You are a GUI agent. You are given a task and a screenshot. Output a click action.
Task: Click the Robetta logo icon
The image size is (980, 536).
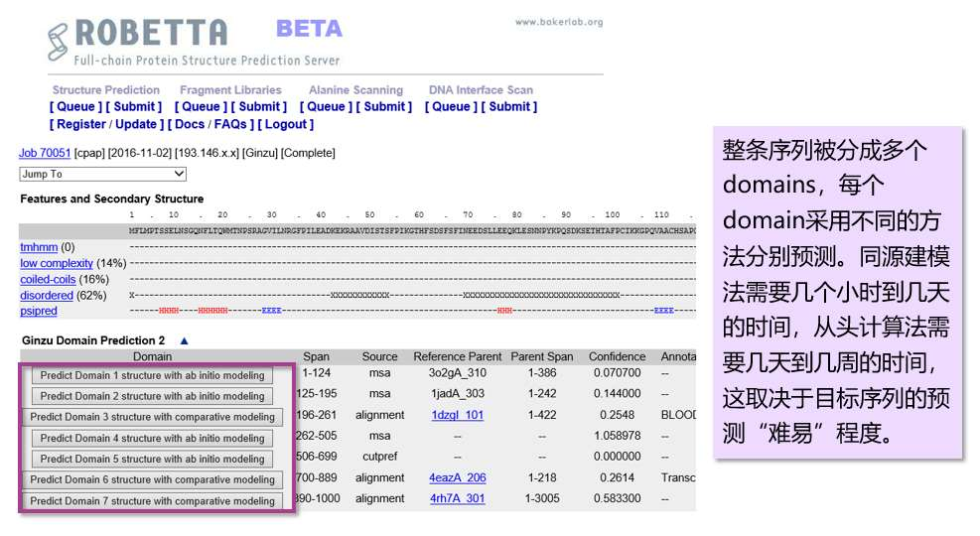point(58,42)
